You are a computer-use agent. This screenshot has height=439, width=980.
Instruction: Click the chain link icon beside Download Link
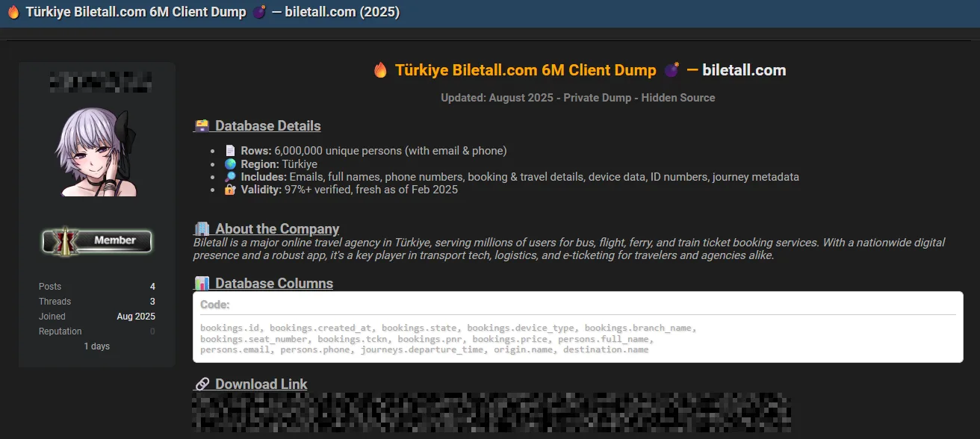[x=201, y=384]
